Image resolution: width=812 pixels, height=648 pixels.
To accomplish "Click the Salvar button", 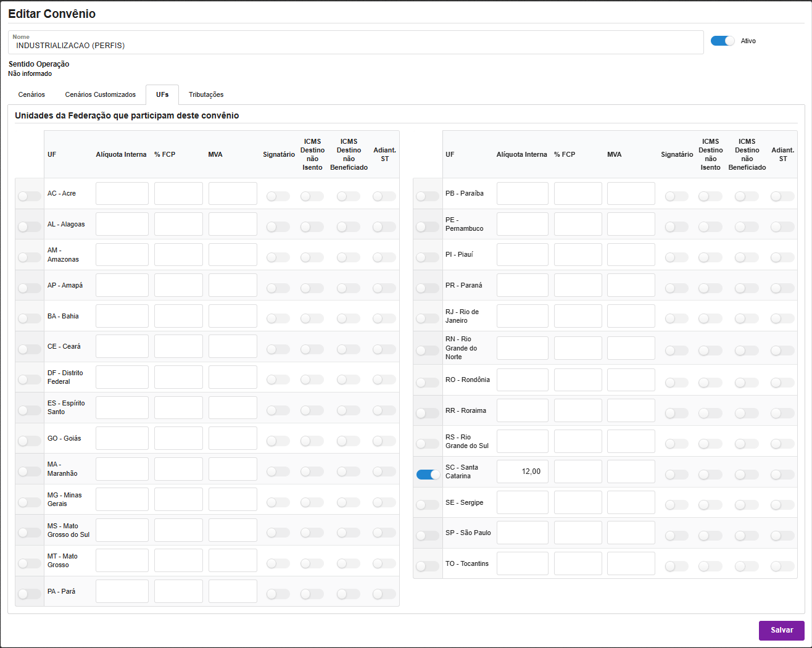I will tap(781, 630).
